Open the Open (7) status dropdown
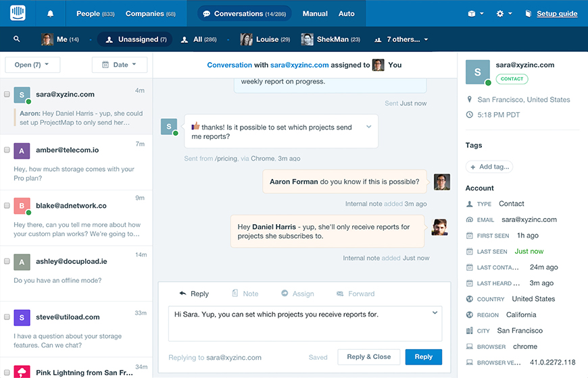The image size is (588, 378). coord(32,65)
